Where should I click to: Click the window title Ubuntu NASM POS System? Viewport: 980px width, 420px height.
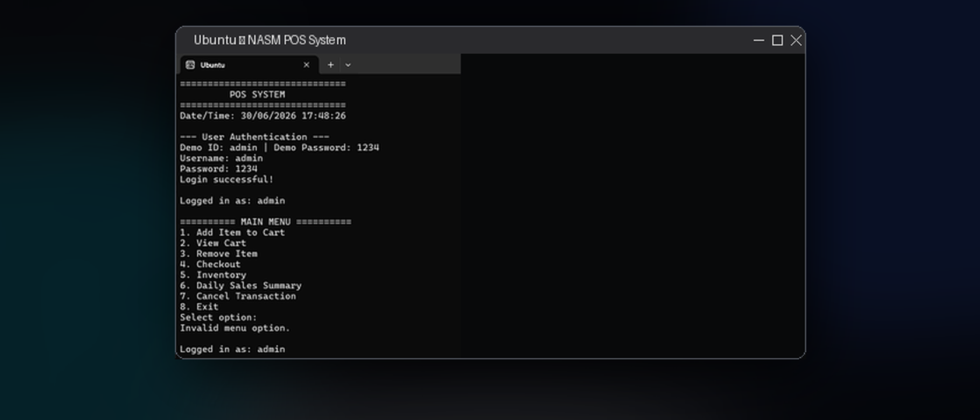click(x=269, y=40)
